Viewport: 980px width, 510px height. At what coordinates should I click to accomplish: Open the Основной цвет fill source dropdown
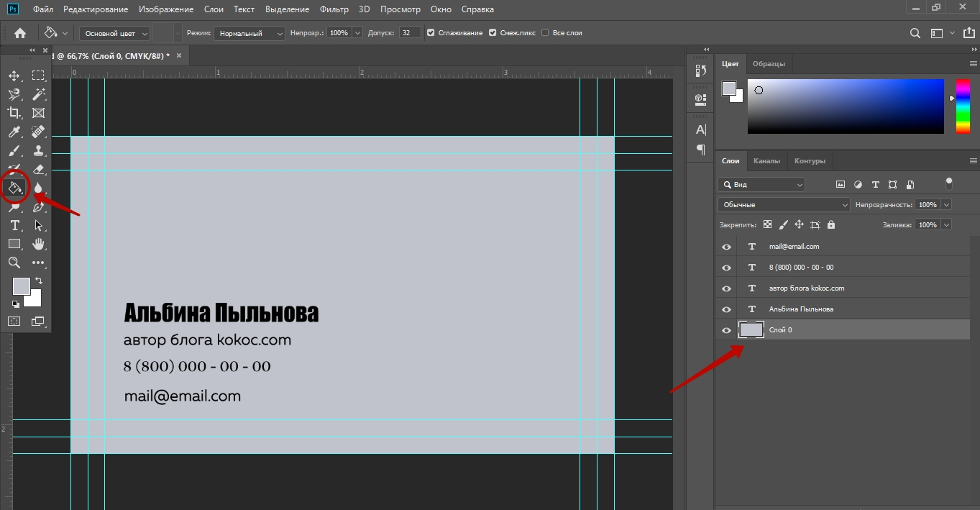(x=114, y=33)
